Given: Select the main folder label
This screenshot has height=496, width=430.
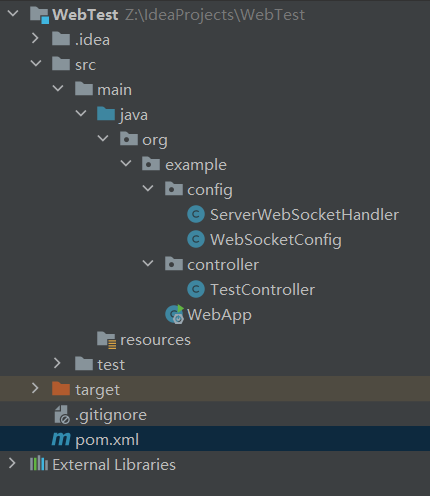Looking at the screenshot, I should [x=114, y=90].
